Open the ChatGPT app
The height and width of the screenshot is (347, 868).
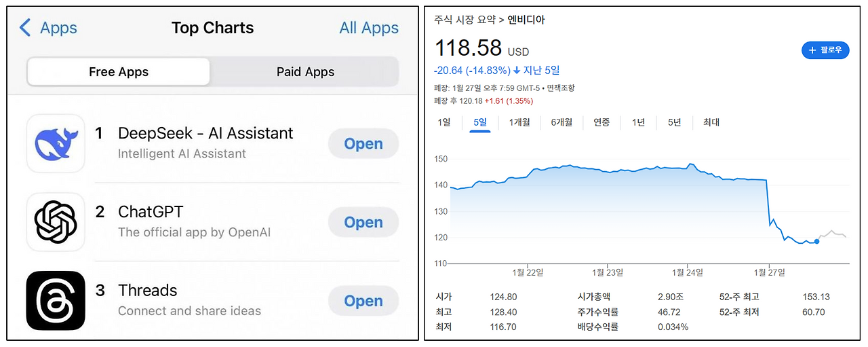[363, 223]
